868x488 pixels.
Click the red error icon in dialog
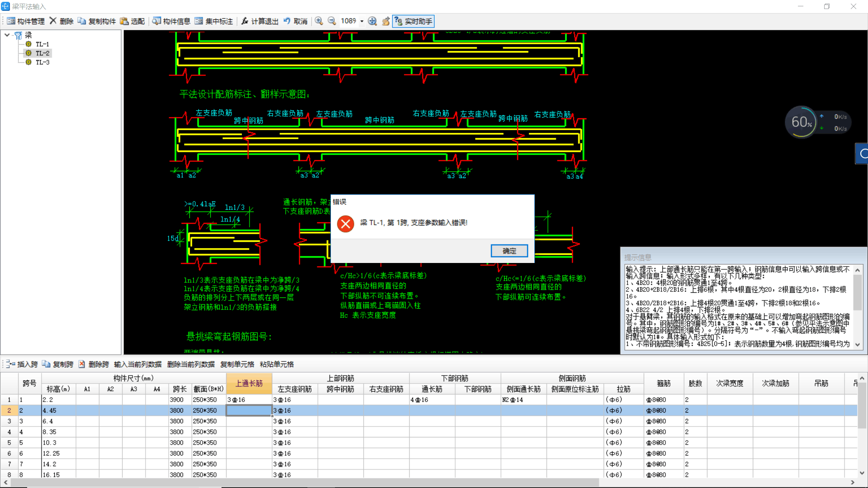[x=345, y=223]
